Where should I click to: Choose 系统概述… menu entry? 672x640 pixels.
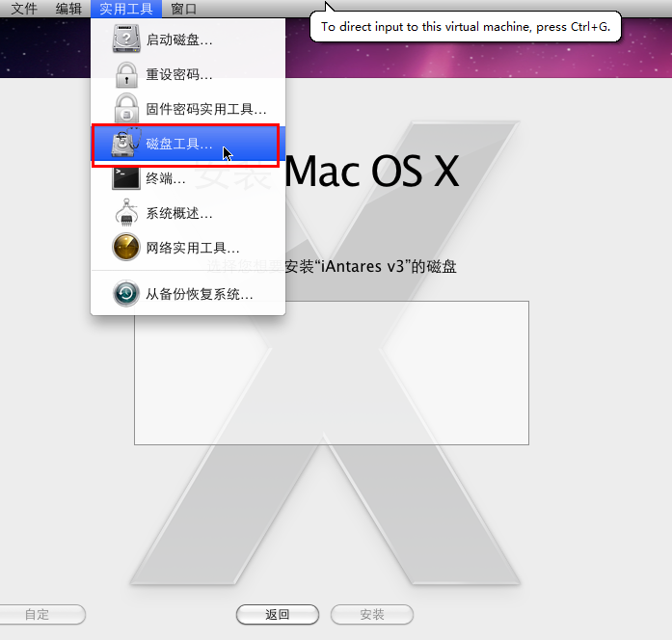point(188,213)
